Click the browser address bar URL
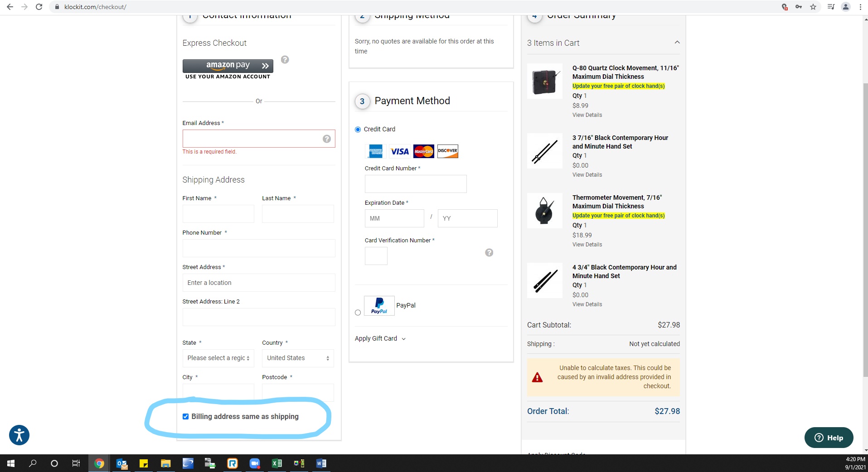The image size is (868, 472). tap(95, 7)
